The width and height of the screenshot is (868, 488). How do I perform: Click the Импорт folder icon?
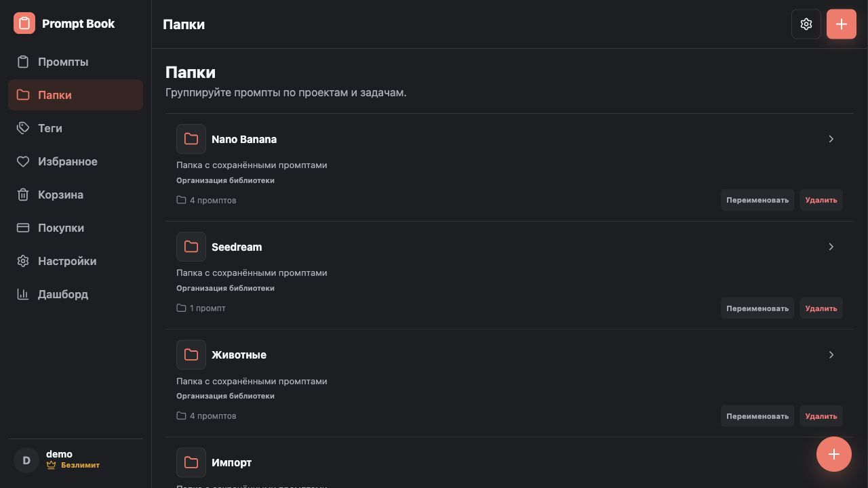(191, 462)
